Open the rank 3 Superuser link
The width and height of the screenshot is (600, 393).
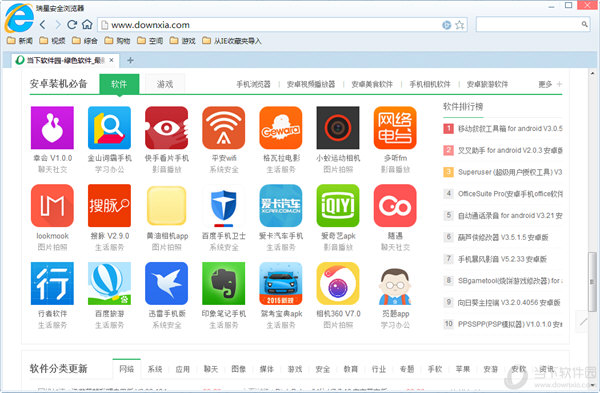coord(510,172)
